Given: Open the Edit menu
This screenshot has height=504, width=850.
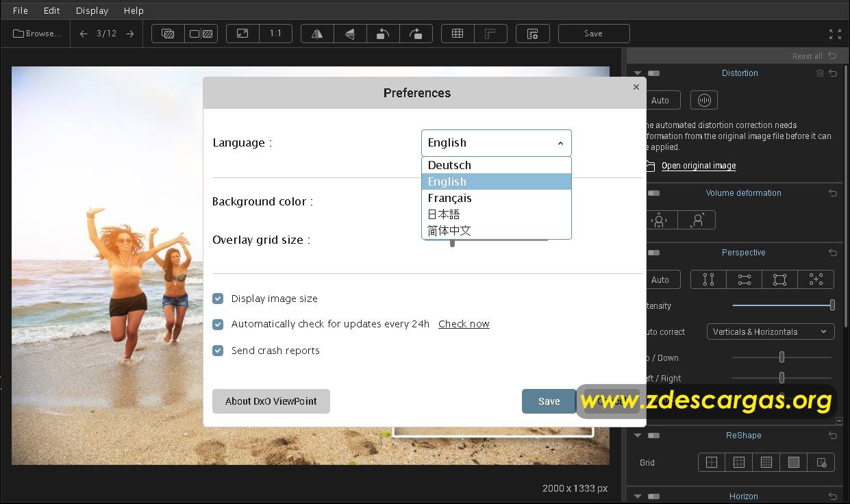Looking at the screenshot, I should pyautogui.click(x=52, y=10).
